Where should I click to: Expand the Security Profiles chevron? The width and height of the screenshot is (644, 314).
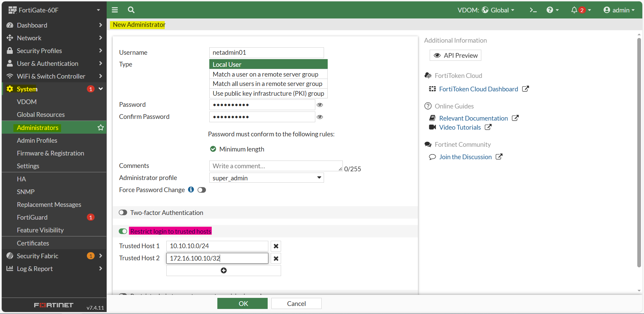click(101, 51)
